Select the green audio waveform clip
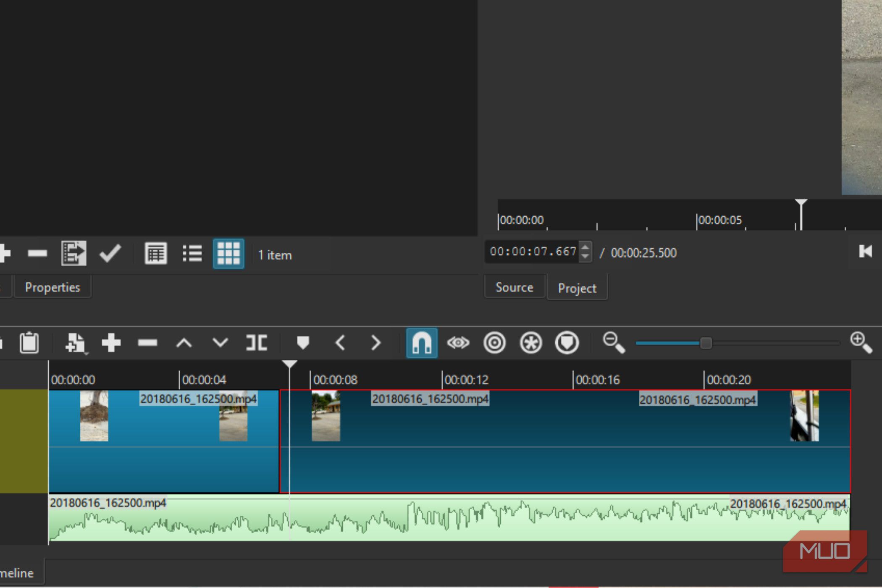Image resolution: width=882 pixels, height=588 pixels. coord(449,518)
